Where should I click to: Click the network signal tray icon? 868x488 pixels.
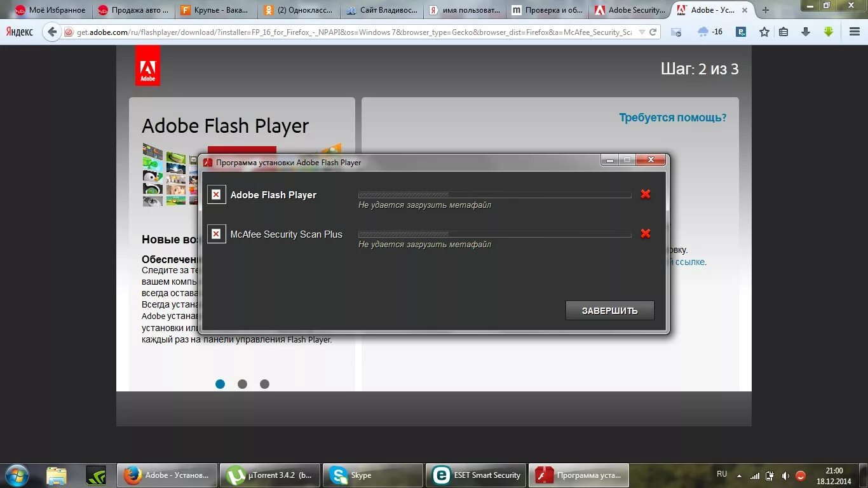tap(754, 475)
